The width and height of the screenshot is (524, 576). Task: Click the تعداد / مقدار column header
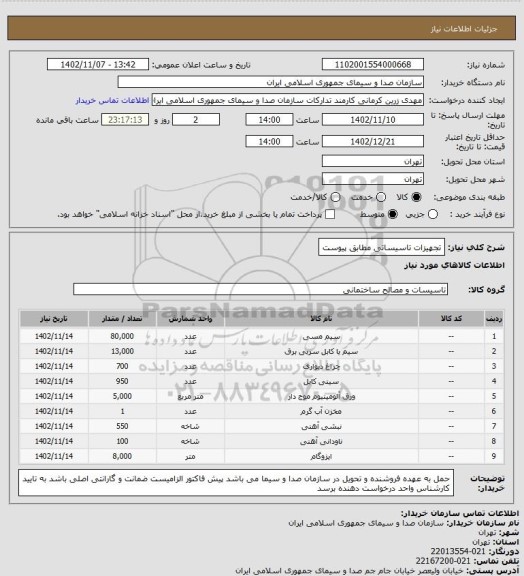click(x=122, y=318)
